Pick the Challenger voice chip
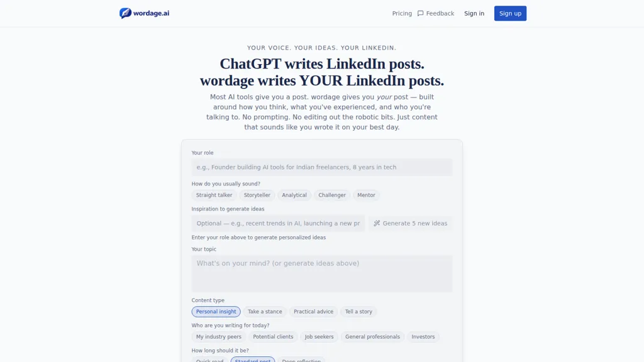644x362 pixels. (332, 195)
